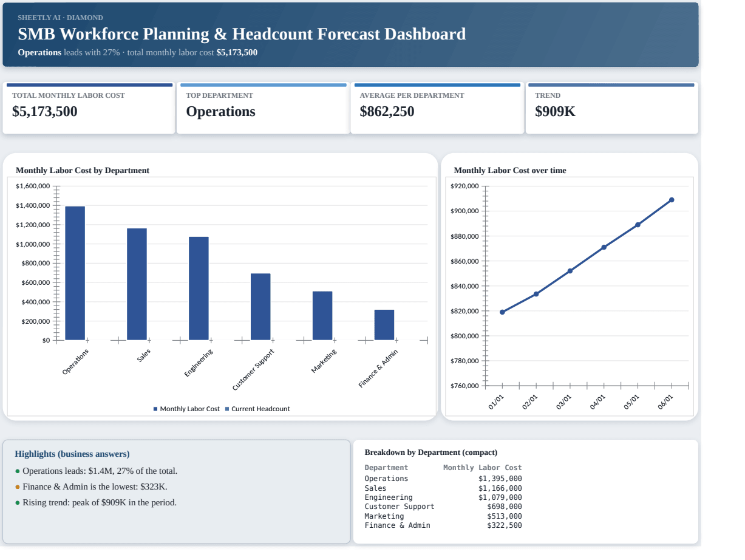Click the $1,079,000 value in the breakdown table
Image resolution: width=745 pixels, height=560 pixels.
point(500,497)
